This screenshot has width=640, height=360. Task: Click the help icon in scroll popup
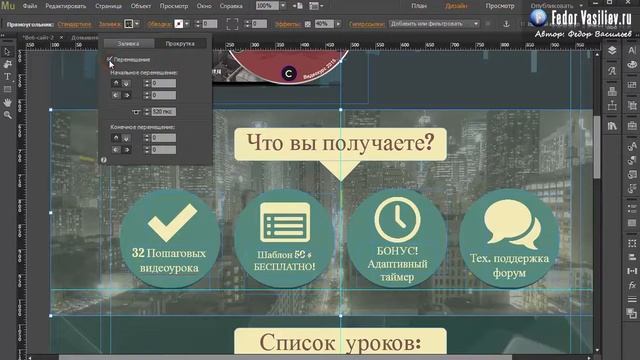tap(104, 160)
